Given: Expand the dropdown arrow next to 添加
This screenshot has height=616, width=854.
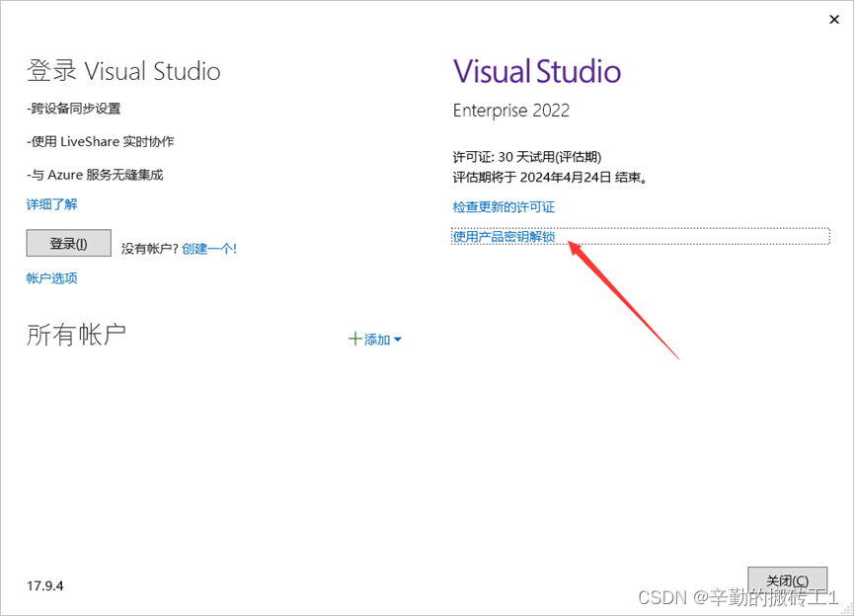Looking at the screenshot, I should [399, 339].
